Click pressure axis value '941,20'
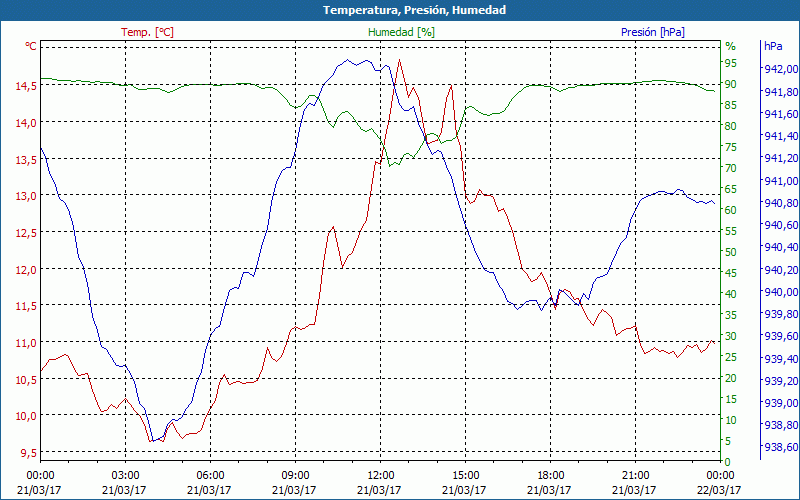 click(x=781, y=159)
